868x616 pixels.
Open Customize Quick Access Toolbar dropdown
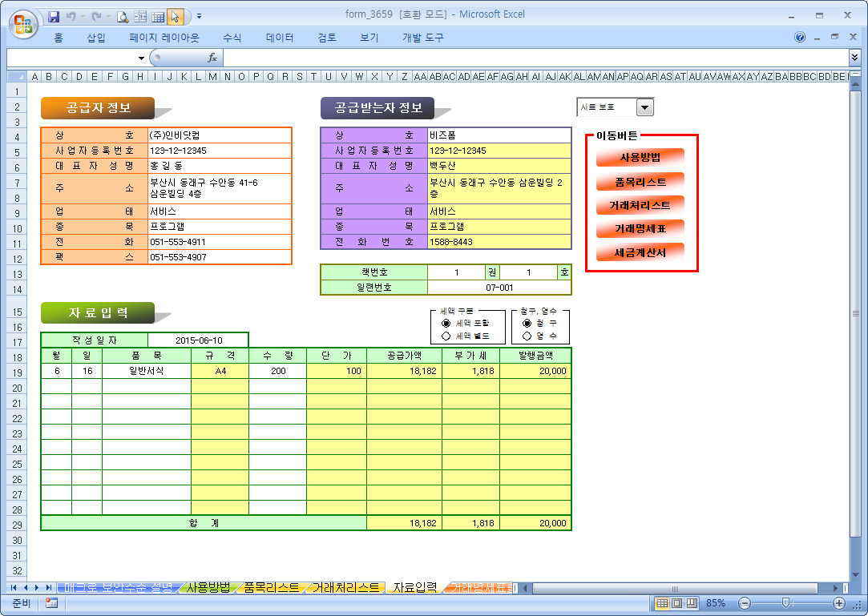point(199,16)
